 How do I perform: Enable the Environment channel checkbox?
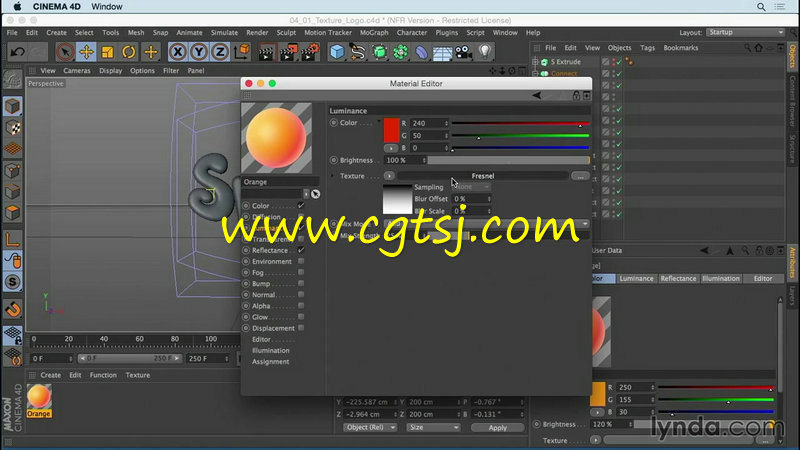[301, 261]
